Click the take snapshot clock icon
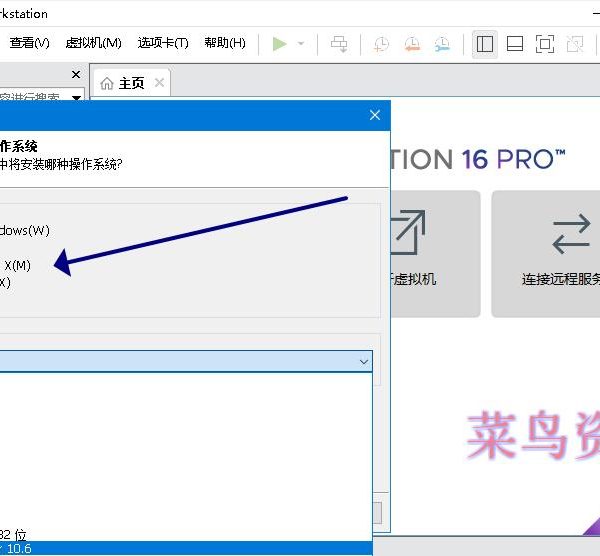The image size is (600, 556). coord(381,43)
